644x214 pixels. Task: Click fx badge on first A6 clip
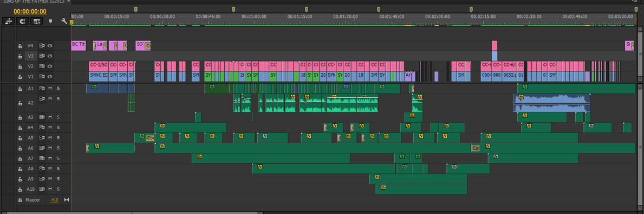click(97, 146)
